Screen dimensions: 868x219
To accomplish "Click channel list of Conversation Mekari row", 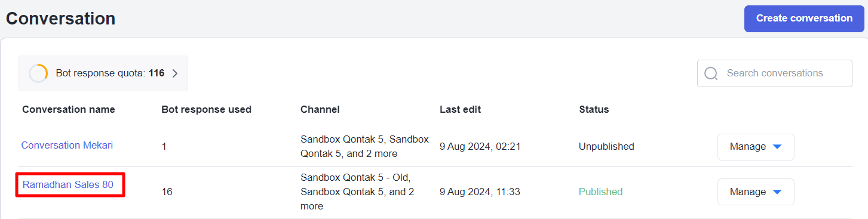I will pyautogui.click(x=364, y=146).
